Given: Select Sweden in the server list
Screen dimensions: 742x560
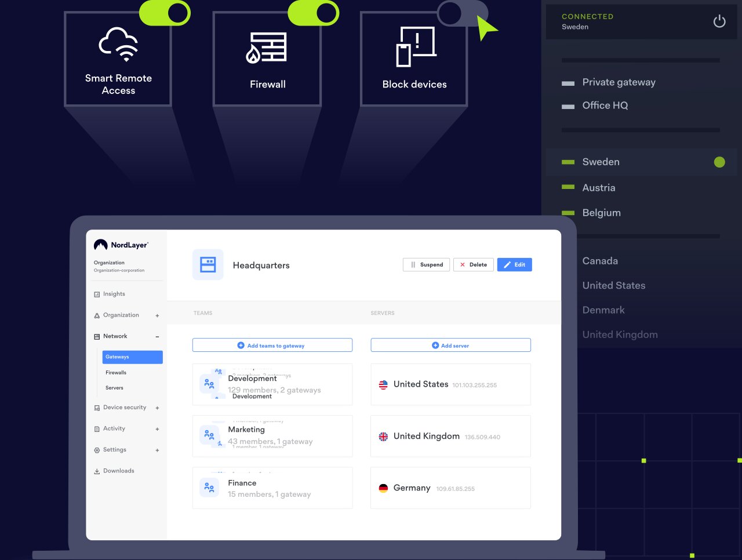Looking at the screenshot, I should pos(641,162).
